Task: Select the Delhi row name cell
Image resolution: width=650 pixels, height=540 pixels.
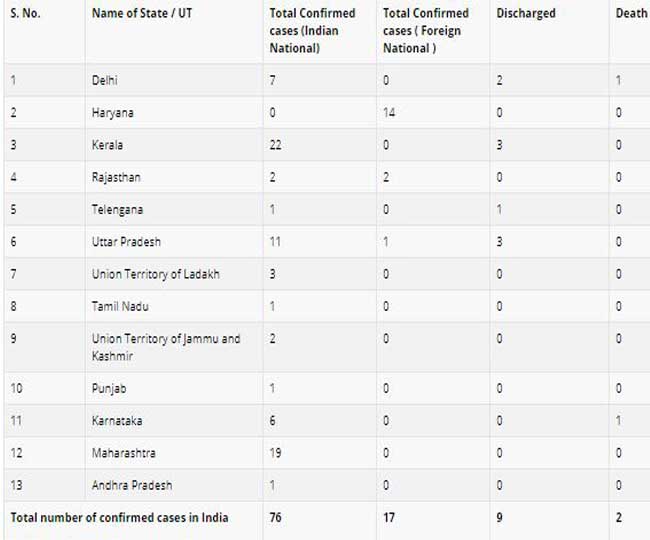Action: pyautogui.click(x=104, y=80)
